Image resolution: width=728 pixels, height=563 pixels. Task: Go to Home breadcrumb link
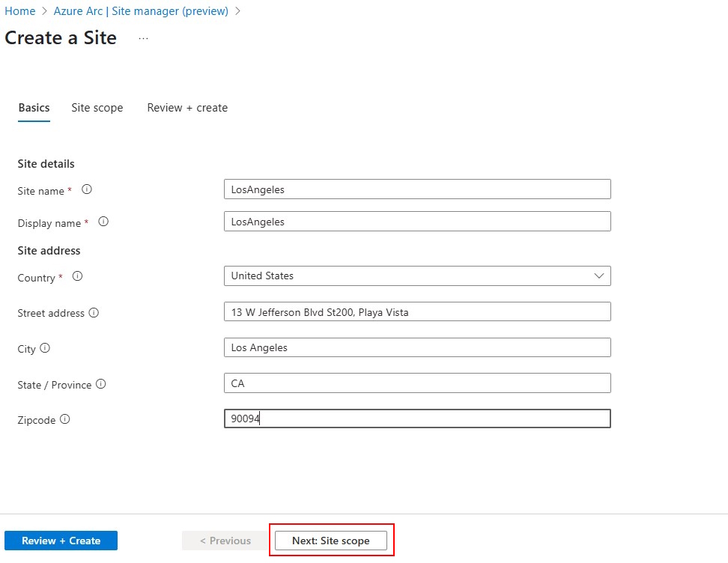[x=20, y=11]
